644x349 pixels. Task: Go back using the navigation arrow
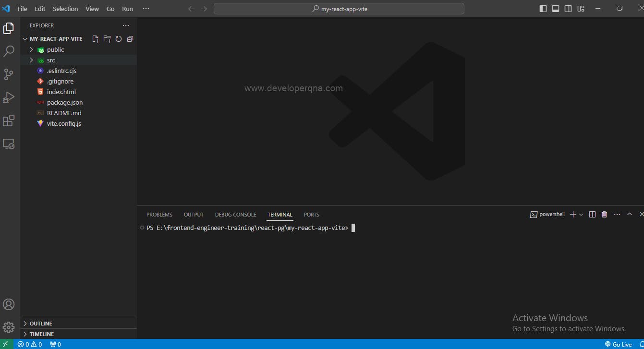click(191, 9)
